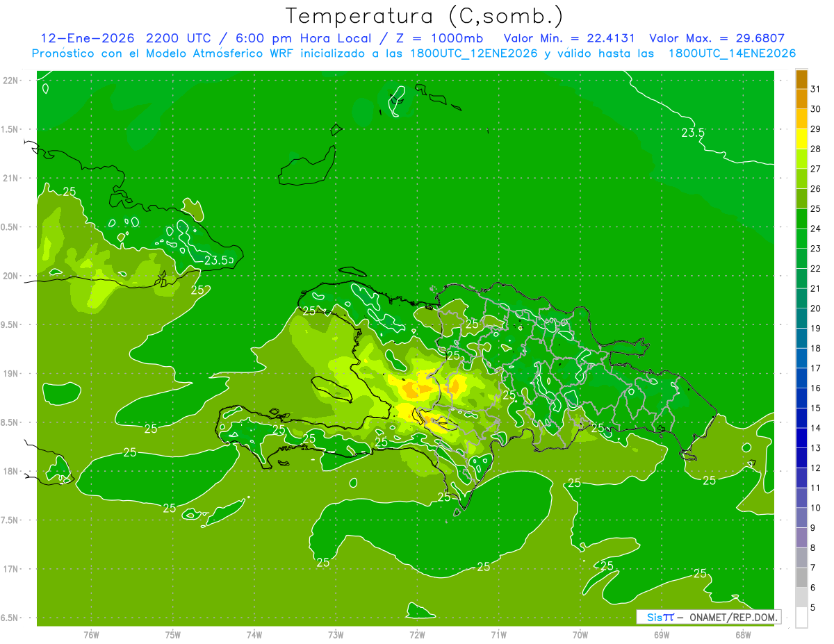Click "Valor Min. = 22.4131" text

pos(569,38)
